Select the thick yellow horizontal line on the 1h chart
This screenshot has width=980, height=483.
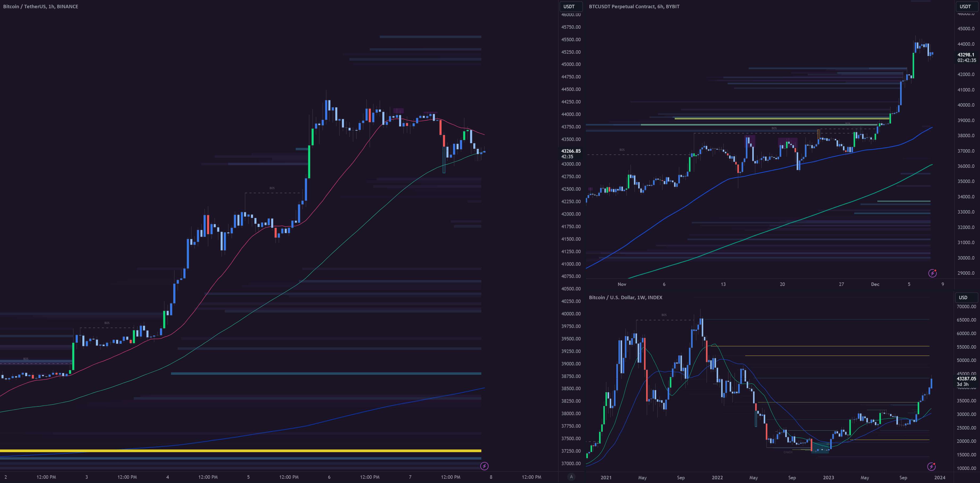(x=240, y=451)
